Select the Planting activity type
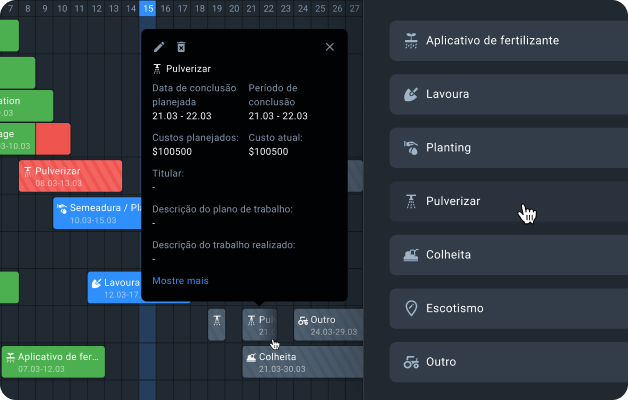628x400 pixels. click(509, 148)
